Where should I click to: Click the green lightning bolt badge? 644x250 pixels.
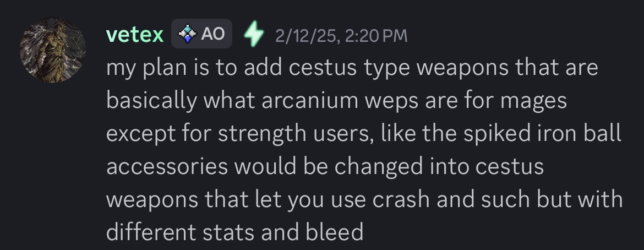[x=253, y=34]
